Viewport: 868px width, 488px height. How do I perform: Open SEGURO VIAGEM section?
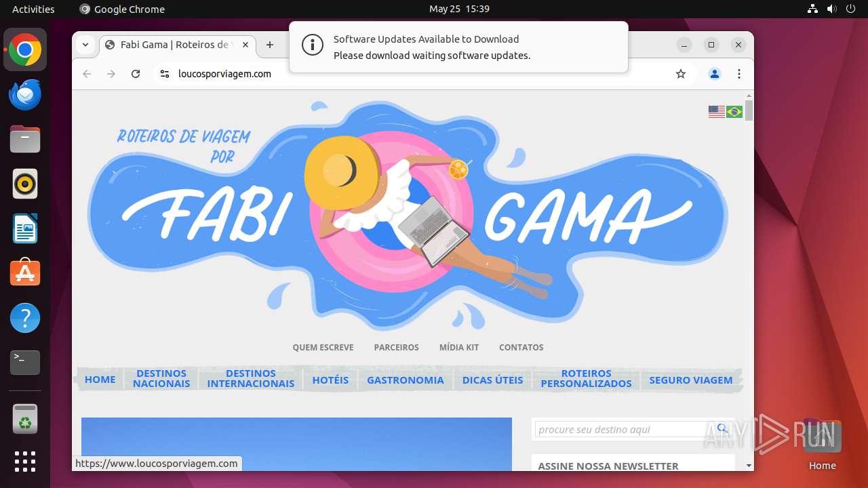[x=691, y=380]
